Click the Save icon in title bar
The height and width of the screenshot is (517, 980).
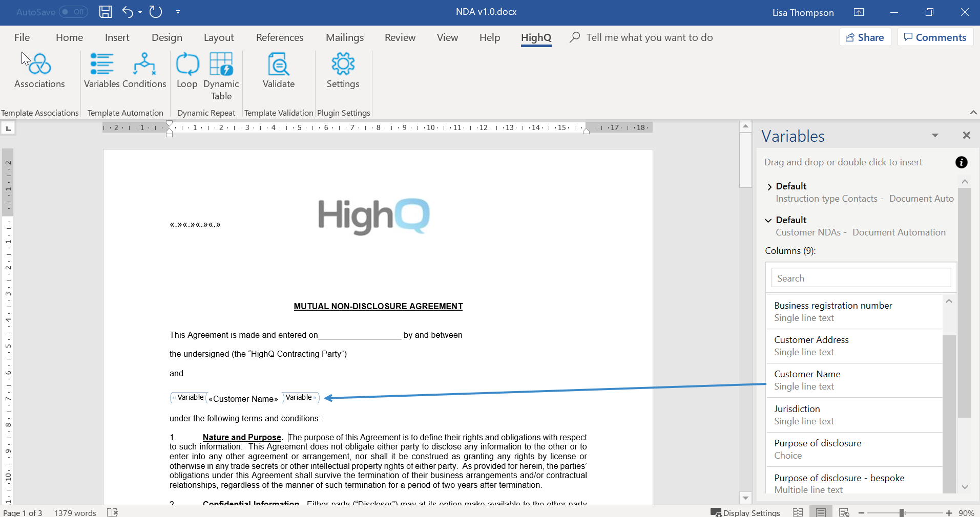[106, 12]
